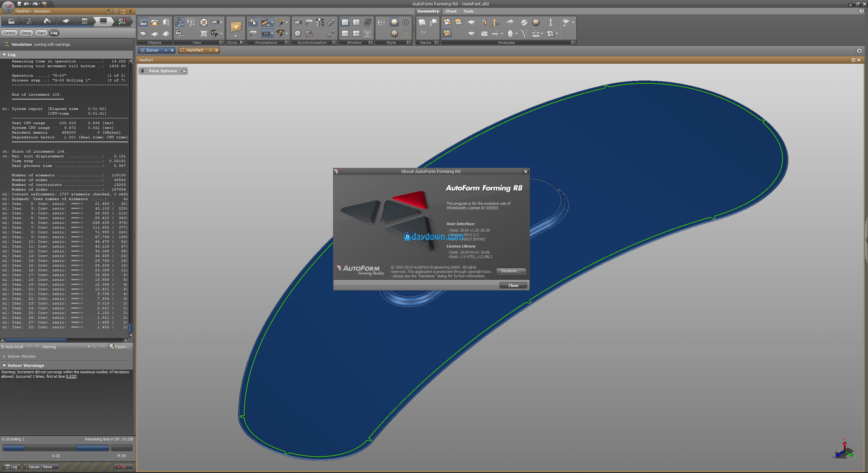This screenshot has height=473, width=868.
Task: Open the Simulation stage monitor icon
Action: point(103,21)
